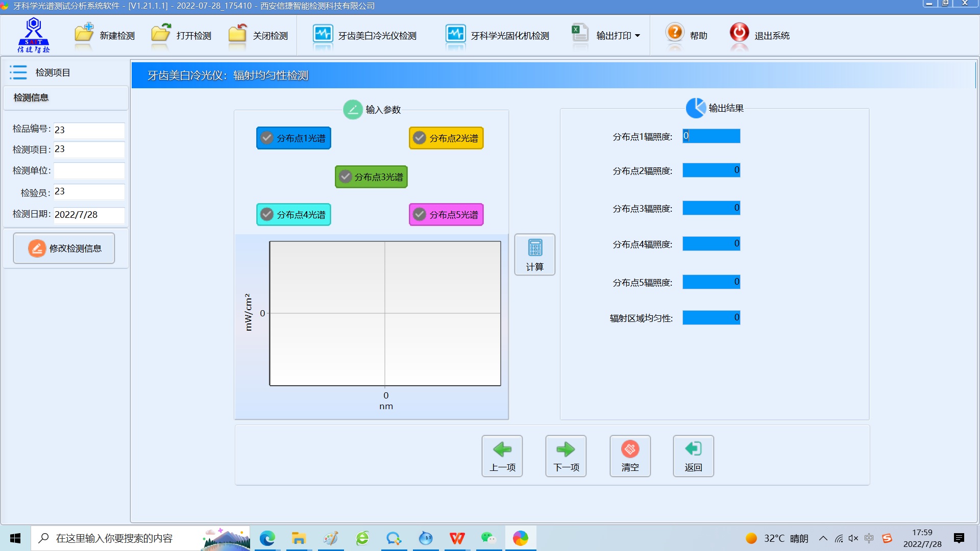Toggle the 分布点1光谱 checkmark button

pos(267,138)
